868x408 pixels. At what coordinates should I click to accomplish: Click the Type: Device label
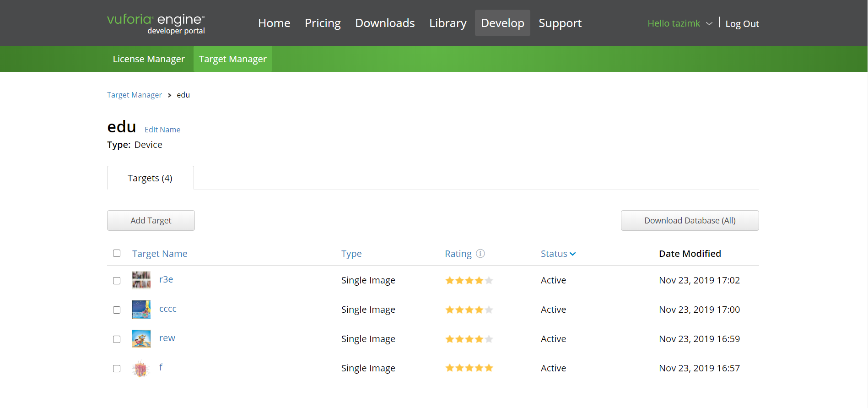tap(135, 145)
